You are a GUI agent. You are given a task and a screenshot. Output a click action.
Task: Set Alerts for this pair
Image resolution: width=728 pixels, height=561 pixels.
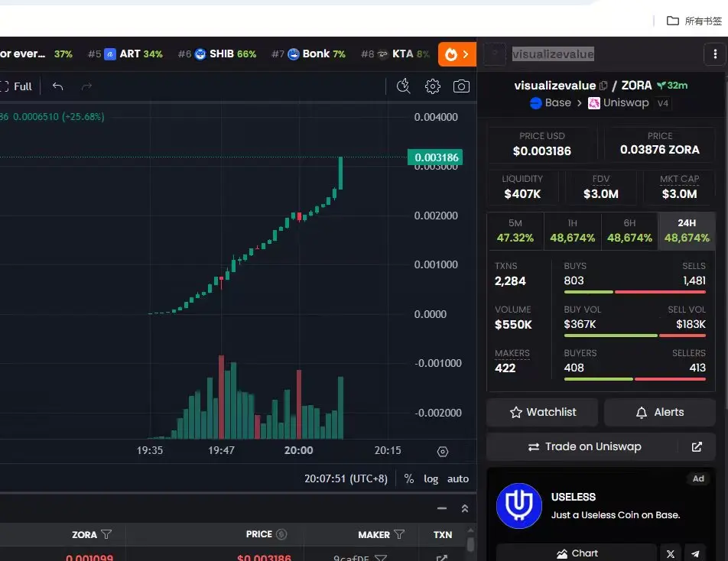[660, 412]
